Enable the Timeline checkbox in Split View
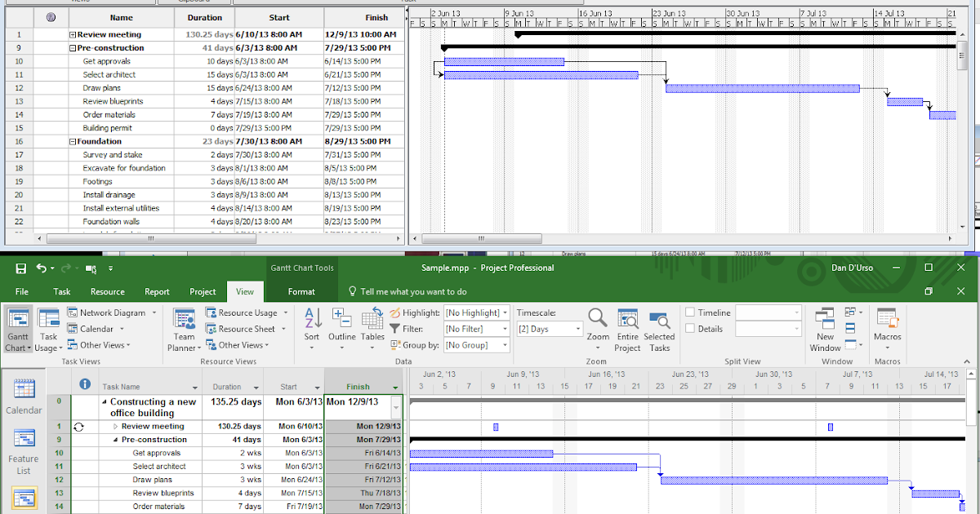 tap(691, 312)
